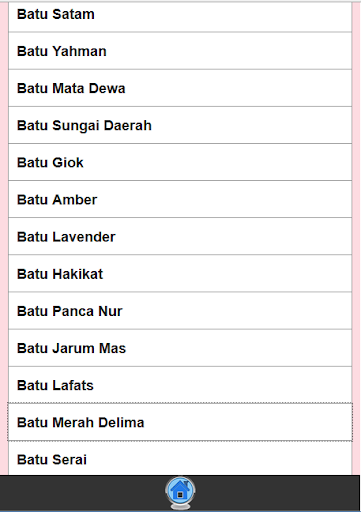This screenshot has width=361, height=512.
Task: Open the Batu Amber list item
Action: coord(180,199)
